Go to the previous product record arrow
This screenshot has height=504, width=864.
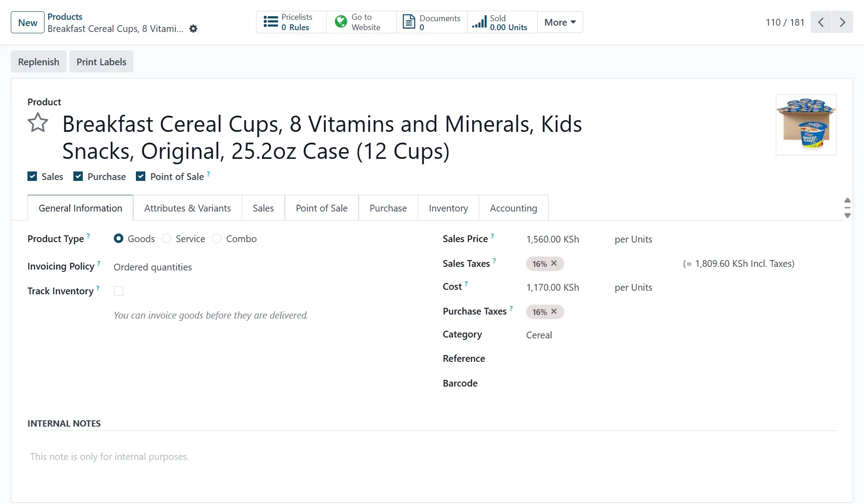(x=821, y=22)
